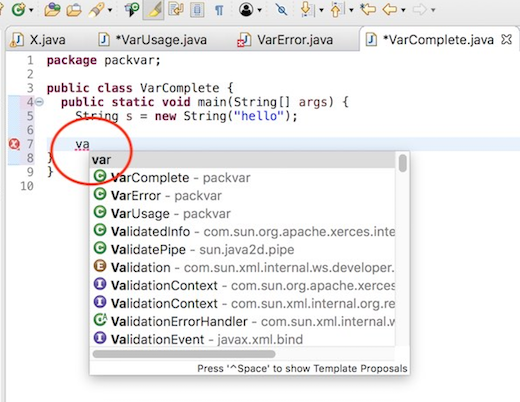The image size is (520, 402).
Task: Click the Back navigation arrow icon
Action: 390,10
